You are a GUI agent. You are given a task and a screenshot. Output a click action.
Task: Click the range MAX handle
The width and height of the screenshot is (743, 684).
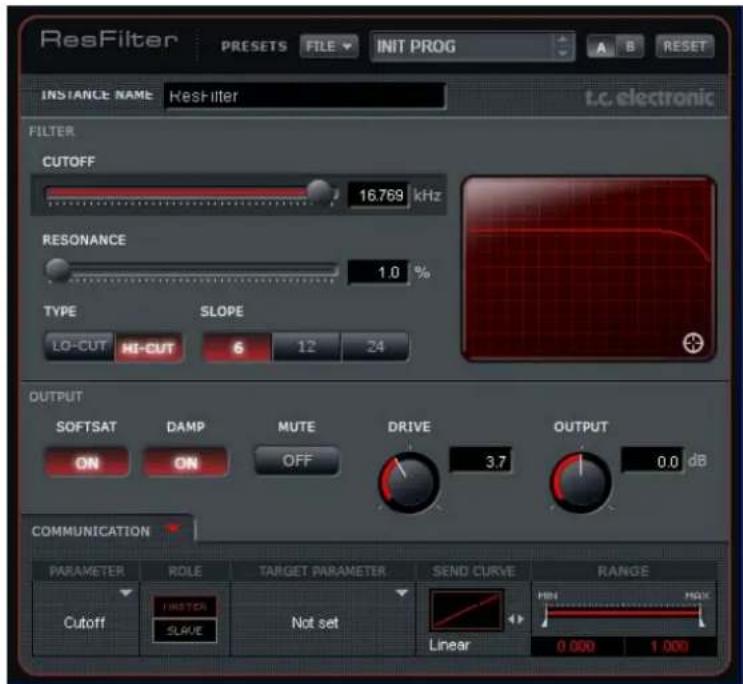(701, 618)
